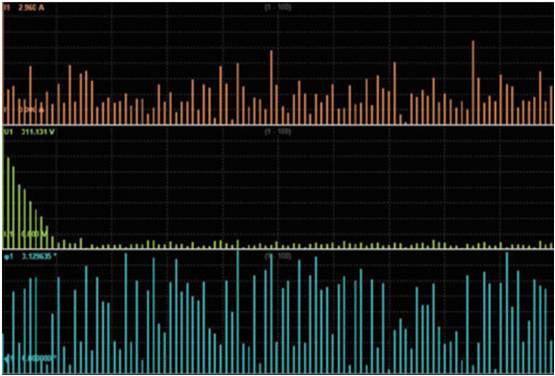Click the lower-left arrow marker in the phase panel
The height and width of the screenshot is (376, 555).
tap(6, 358)
